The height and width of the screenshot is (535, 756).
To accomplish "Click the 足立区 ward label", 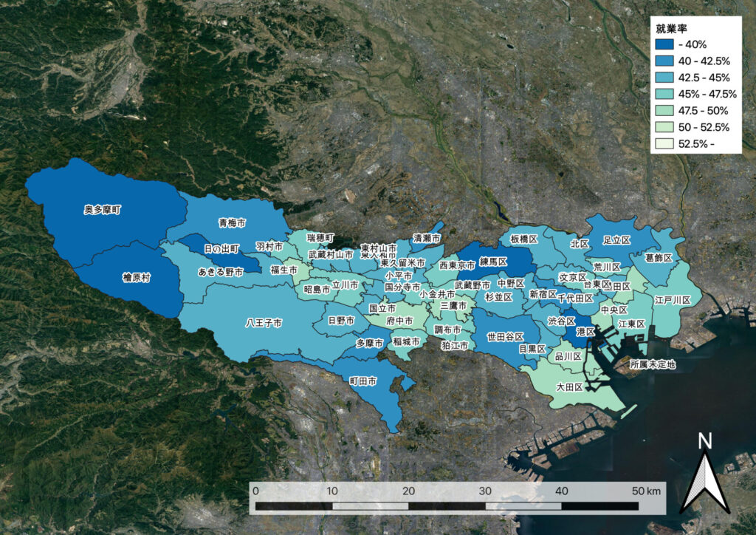I will [x=616, y=240].
